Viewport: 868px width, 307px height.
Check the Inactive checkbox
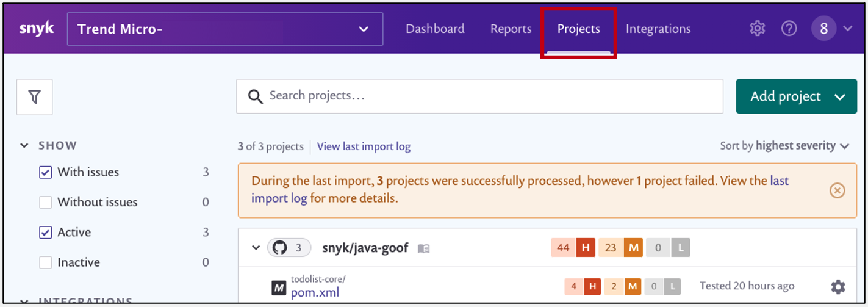coord(45,262)
